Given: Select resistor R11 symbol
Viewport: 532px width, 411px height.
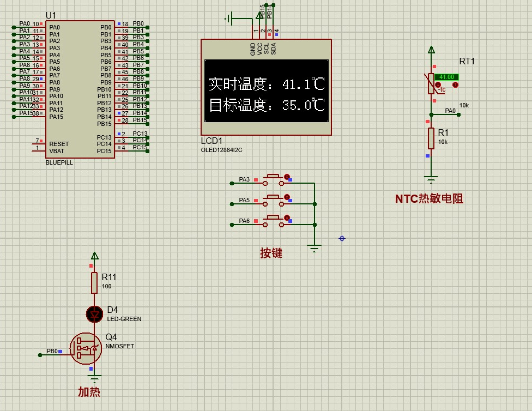Looking at the screenshot, I should click(94, 282).
